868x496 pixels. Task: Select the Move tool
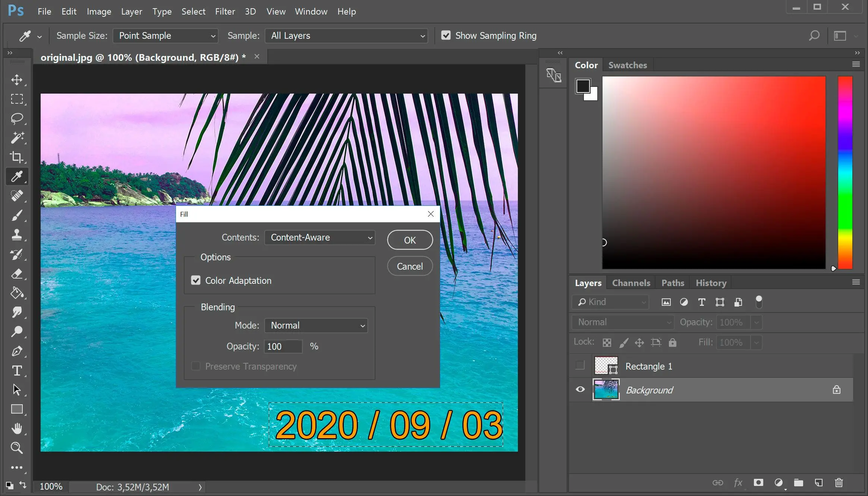(x=16, y=79)
